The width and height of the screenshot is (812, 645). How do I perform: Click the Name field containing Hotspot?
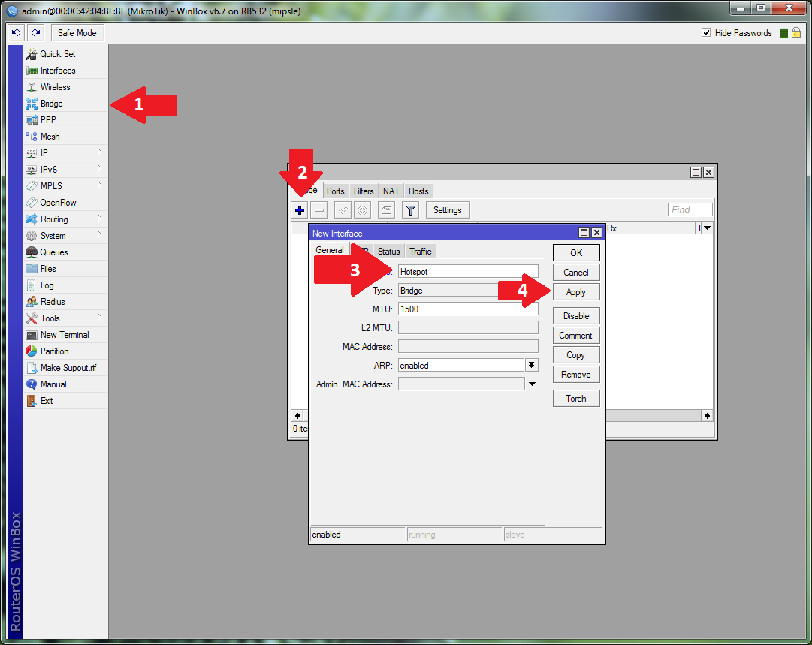468,271
